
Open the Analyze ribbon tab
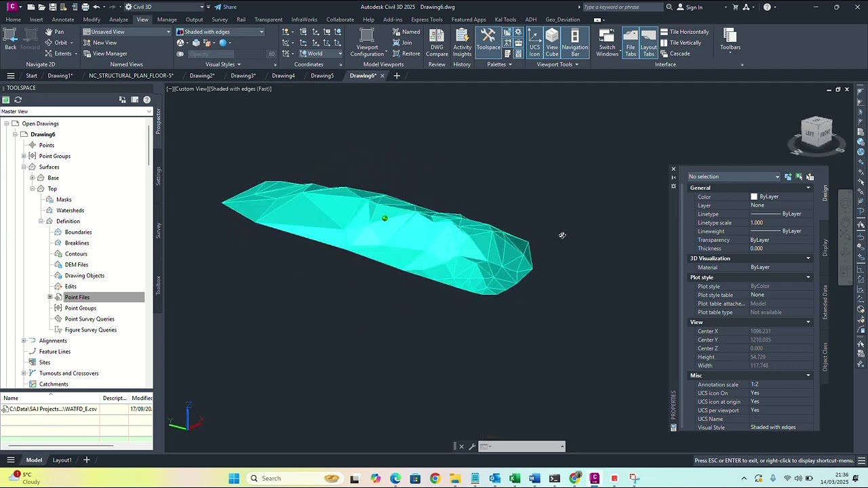coord(118,20)
